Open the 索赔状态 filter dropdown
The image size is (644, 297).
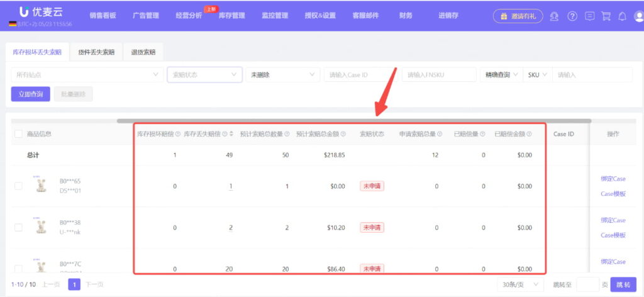(204, 75)
